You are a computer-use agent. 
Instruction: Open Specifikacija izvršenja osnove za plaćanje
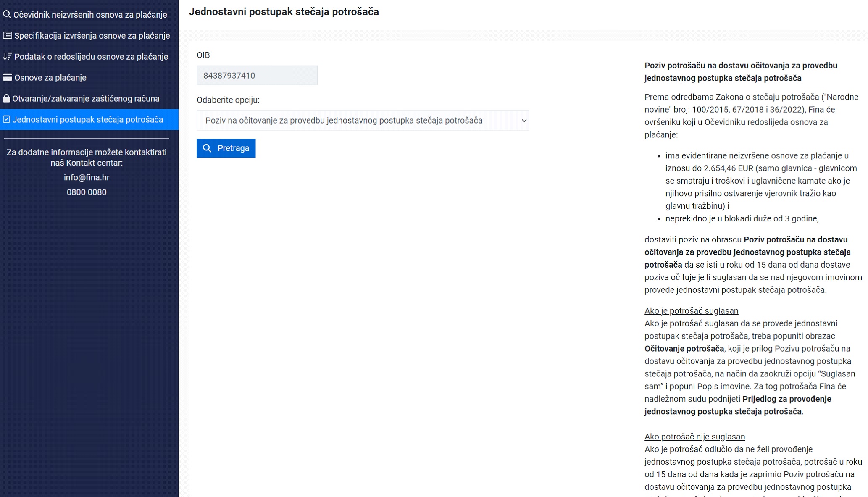point(92,36)
